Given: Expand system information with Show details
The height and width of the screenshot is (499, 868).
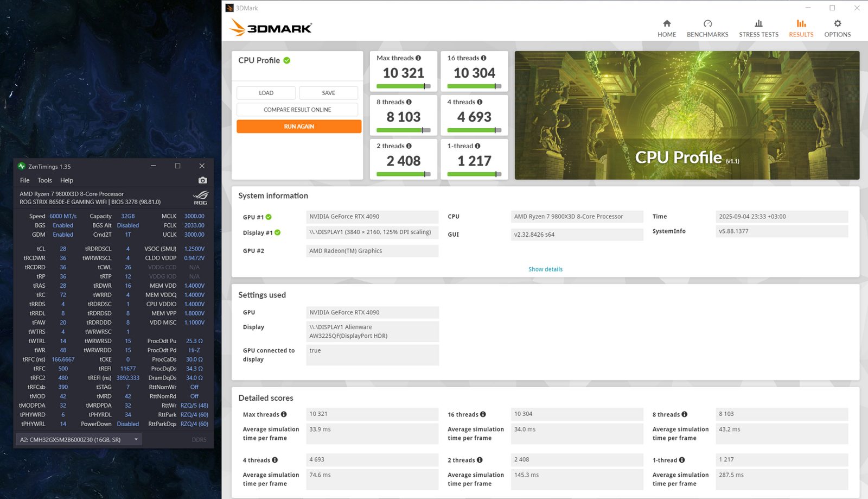Looking at the screenshot, I should tap(545, 269).
